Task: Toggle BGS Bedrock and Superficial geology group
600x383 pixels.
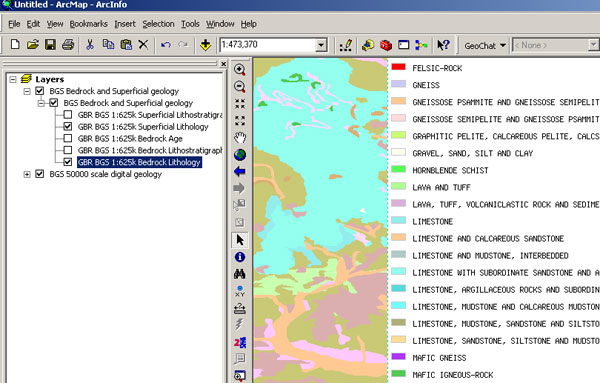Action: [x=40, y=91]
